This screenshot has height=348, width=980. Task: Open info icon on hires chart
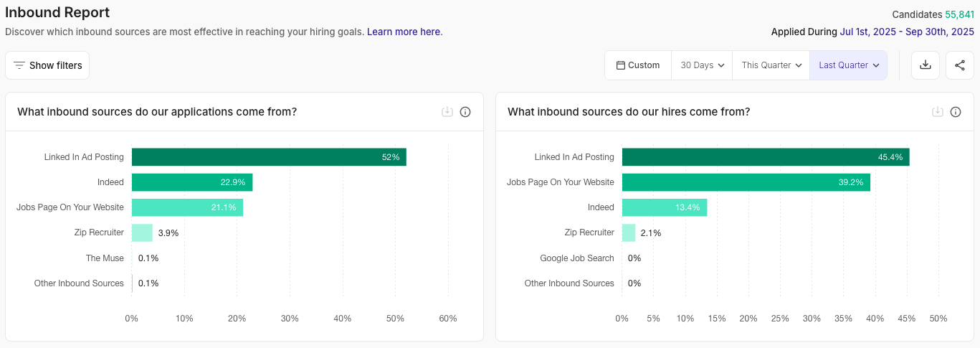pyautogui.click(x=956, y=112)
